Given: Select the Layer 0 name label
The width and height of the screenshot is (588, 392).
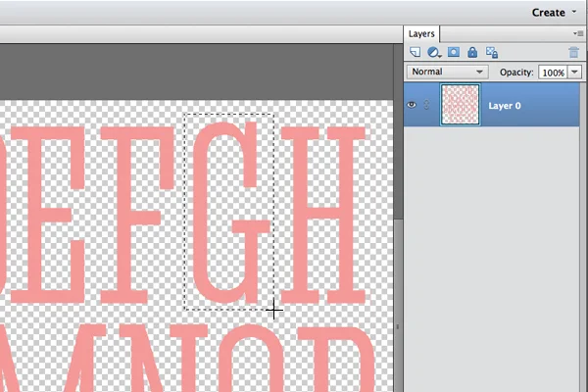Looking at the screenshot, I should coord(505,106).
